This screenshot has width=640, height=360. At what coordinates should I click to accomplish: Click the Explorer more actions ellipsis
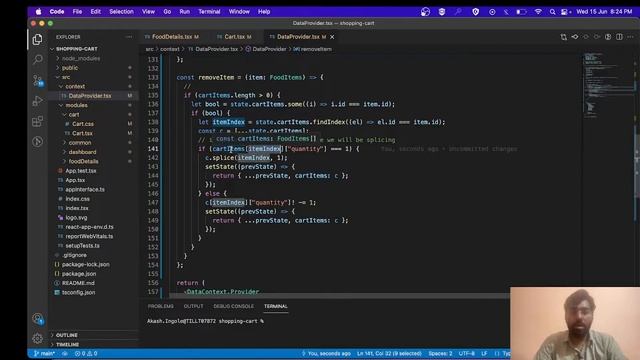[129, 37]
